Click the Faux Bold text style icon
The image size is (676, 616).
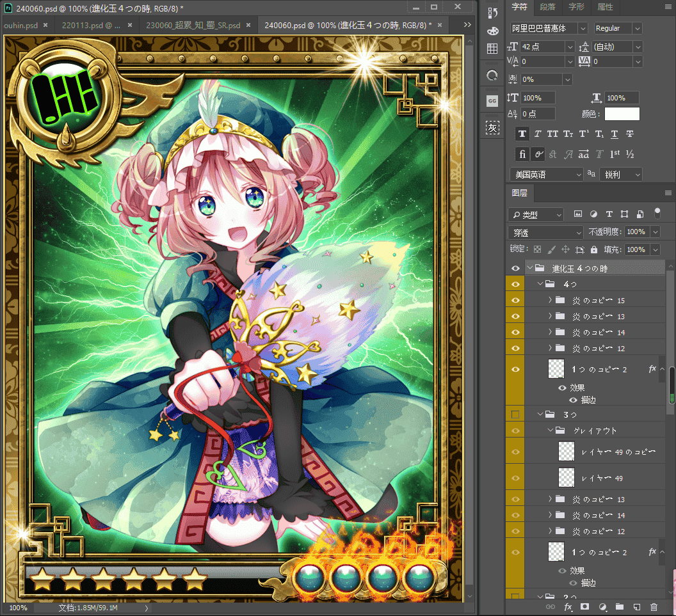pos(522,134)
